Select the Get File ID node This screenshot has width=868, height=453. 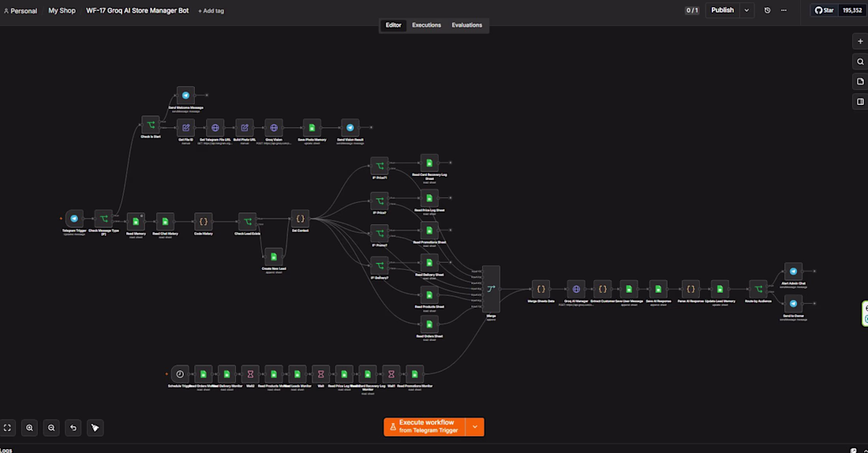[x=186, y=128]
